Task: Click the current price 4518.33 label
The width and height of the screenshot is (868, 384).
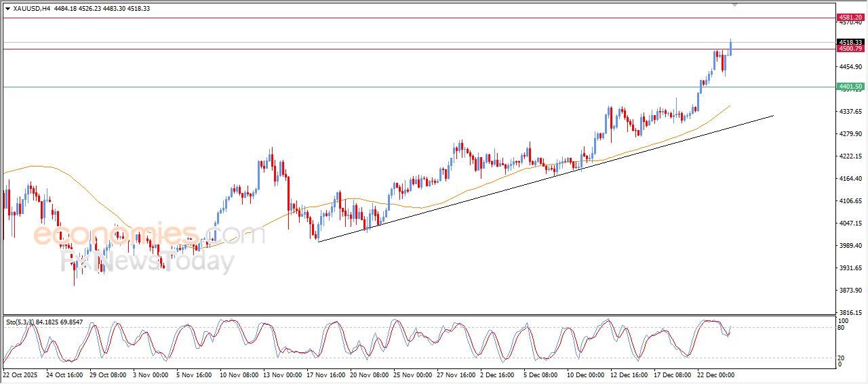Action: click(850, 42)
